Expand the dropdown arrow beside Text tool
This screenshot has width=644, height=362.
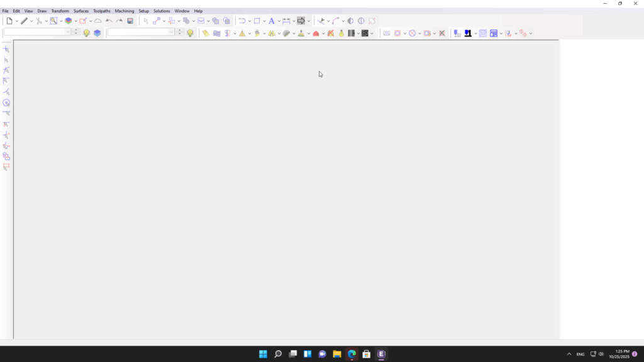click(279, 21)
